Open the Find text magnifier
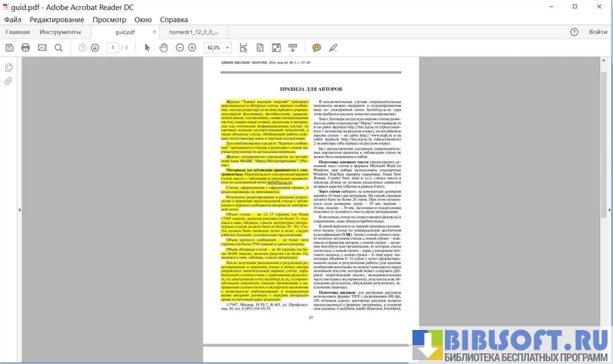The image size is (613, 364). (59, 48)
